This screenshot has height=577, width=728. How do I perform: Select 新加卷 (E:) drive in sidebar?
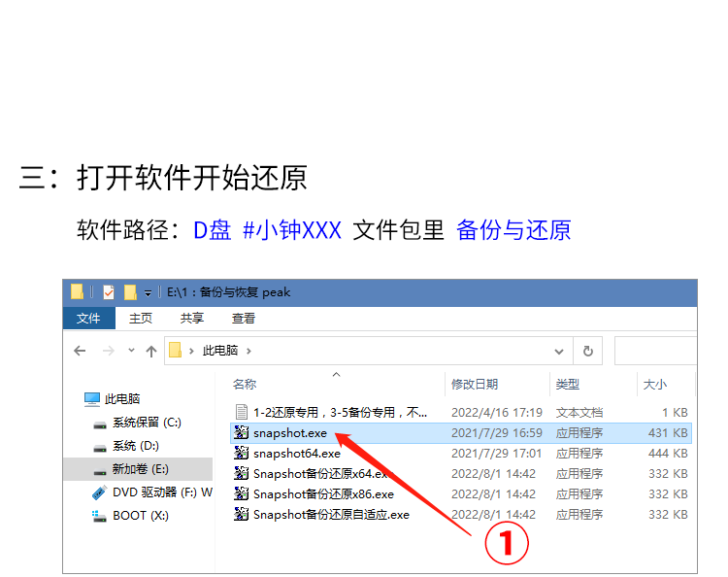click(140, 469)
